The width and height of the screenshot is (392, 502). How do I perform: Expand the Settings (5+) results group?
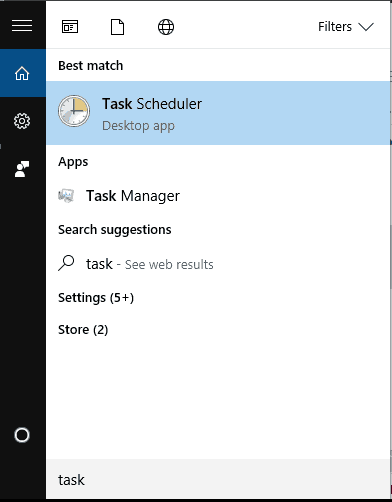pos(96,298)
